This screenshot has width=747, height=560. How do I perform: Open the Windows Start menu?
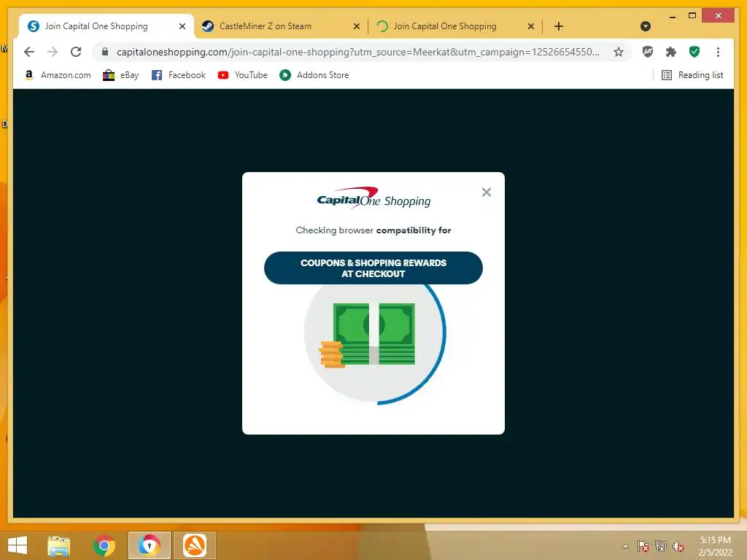click(x=18, y=545)
